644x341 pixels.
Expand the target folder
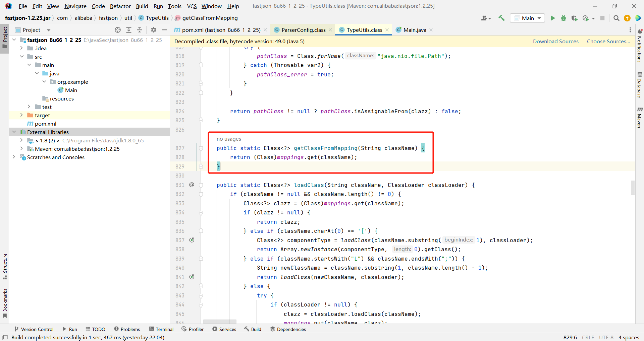(21, 115)
